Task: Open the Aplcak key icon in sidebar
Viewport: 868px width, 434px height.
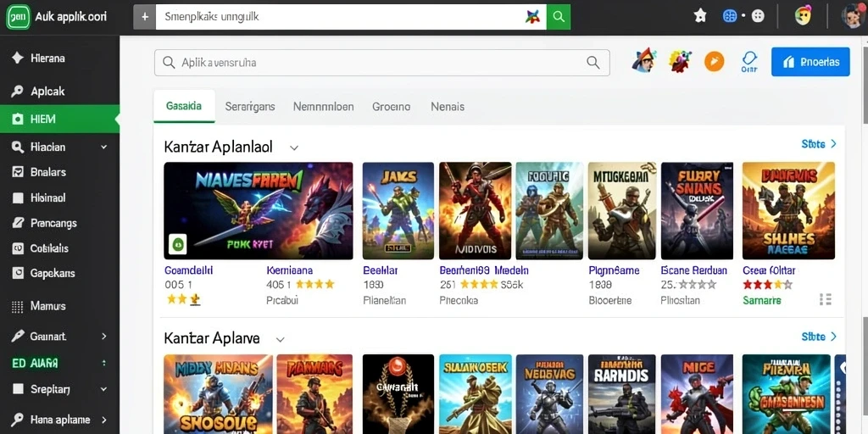Action: pyautogui.click(x=18, y=92)
